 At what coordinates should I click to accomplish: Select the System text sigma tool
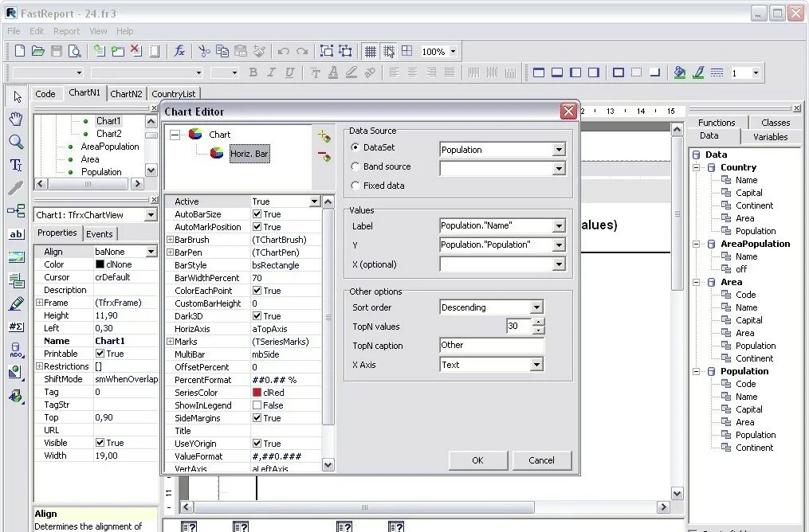(x=16, y=327)
